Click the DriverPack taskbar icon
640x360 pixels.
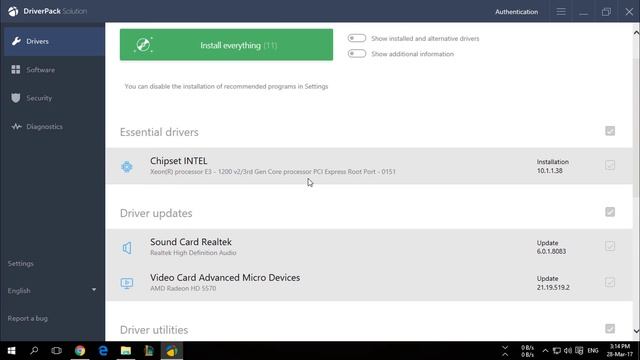172,351
